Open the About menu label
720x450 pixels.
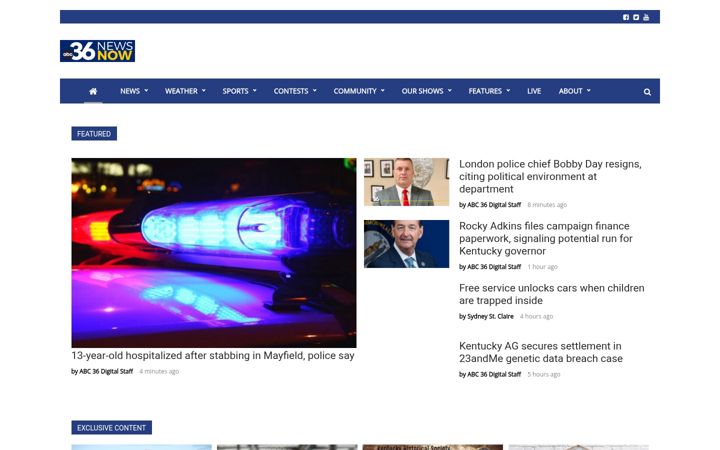pyautogui.click(x=570, y=91)
